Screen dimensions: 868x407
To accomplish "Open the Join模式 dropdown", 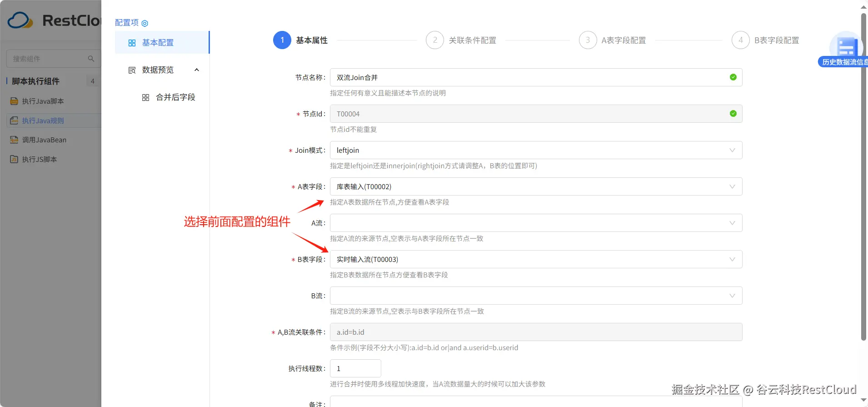I will 536,150.
